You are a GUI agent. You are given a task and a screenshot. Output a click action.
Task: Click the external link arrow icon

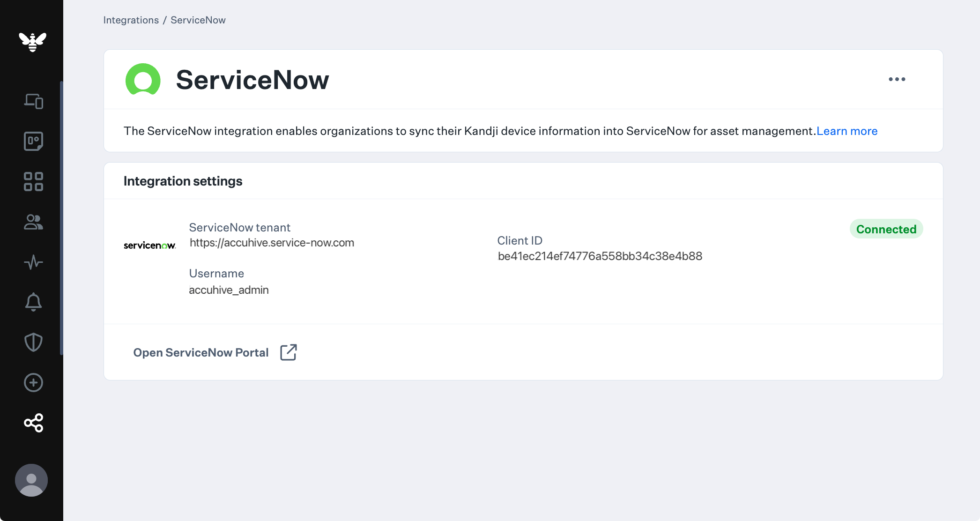pyautogui.click(x=289, y=352)
